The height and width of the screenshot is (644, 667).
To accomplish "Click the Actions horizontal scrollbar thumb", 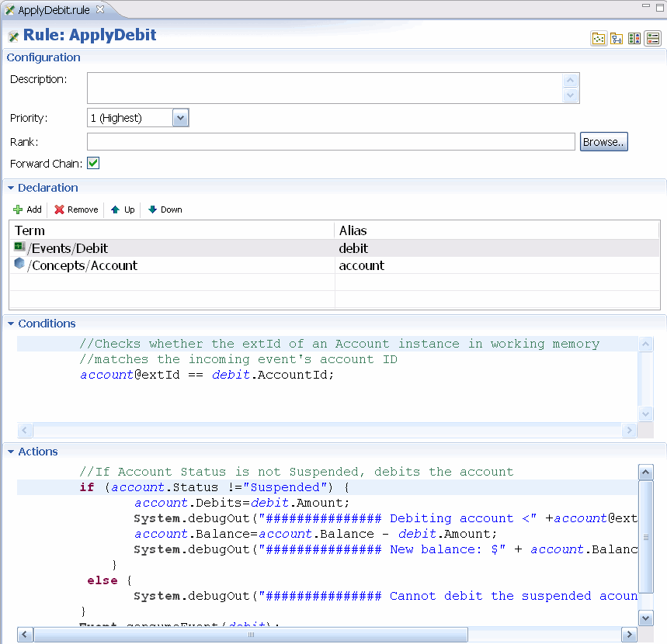I will coord(251,635).
